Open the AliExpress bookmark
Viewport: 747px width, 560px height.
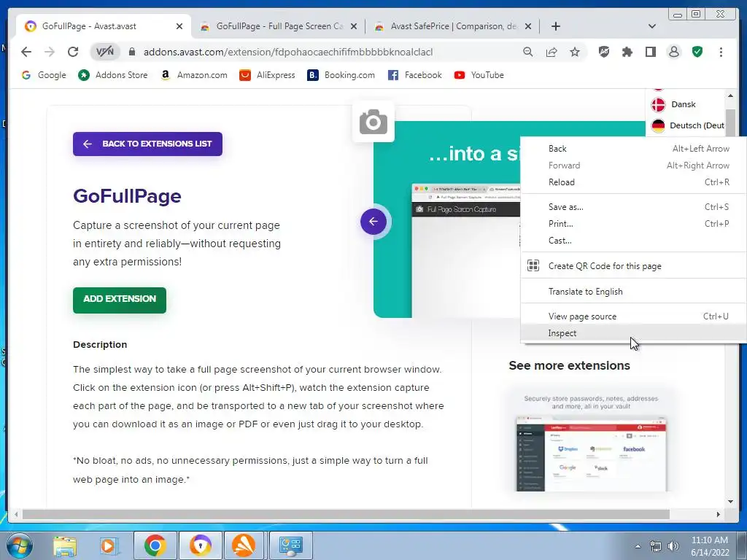tap(267, 75)
